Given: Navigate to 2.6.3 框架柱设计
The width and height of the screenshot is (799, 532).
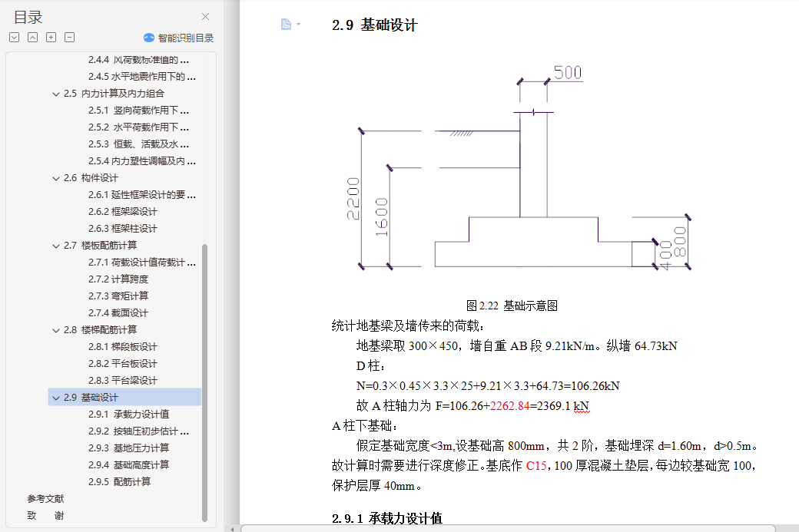Looking at the screenshot, I should click(123, 229).
